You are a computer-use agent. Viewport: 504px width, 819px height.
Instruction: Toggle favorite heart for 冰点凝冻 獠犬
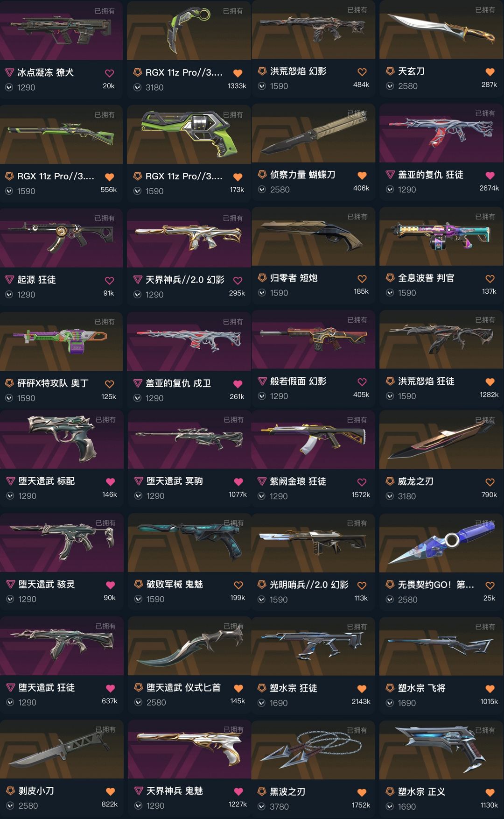tap(109, 73)
